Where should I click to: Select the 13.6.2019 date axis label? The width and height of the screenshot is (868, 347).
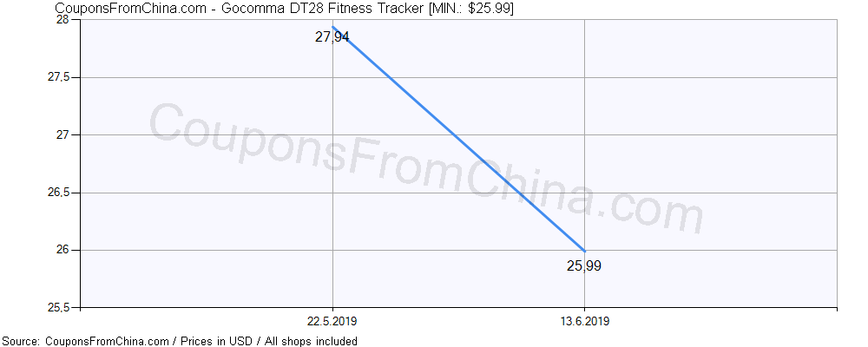coord(584,321)
